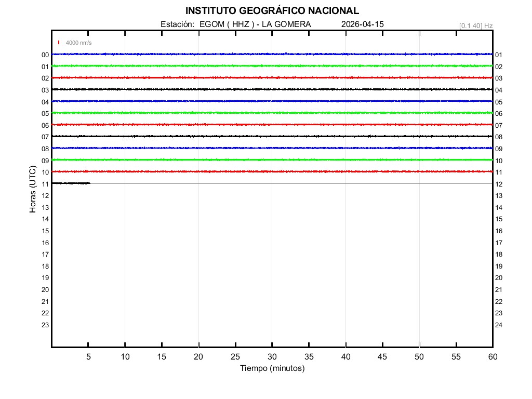Image resolution: width=532 pixels, height=399 pixels.
Task: Click the 45-minute tick label on time axis
Action: coord(382,356)
